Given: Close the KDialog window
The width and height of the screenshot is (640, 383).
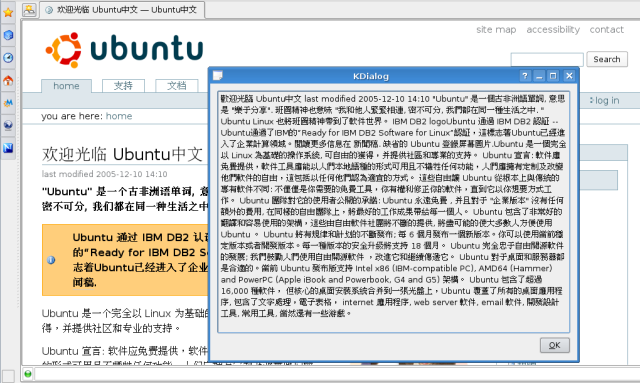Looking at the screenshot, I should pyautogui.click(x=569, y=76).
